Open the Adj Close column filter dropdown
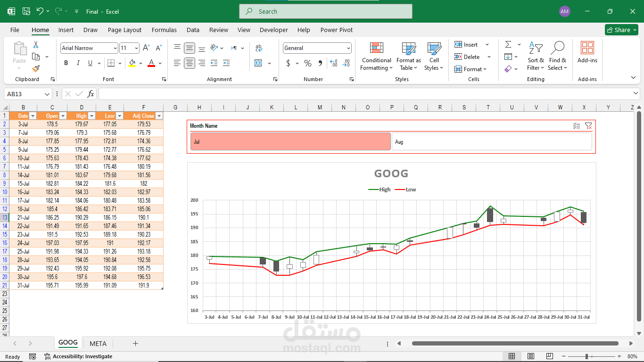Image resolution: width=644 pixels, height=362 pixels. (159, 115)
